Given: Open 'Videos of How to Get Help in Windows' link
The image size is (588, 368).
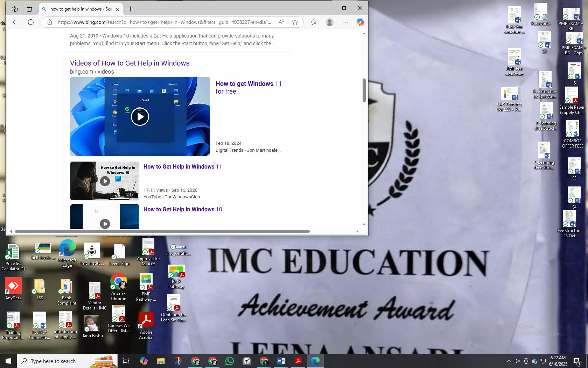Looking at the screenshot, I should pyautogui.click(x=130, y=63).
